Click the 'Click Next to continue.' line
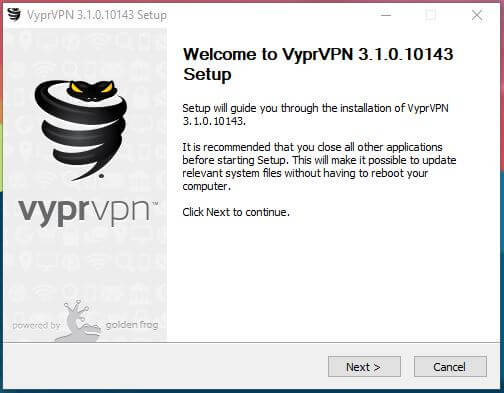Screen dimensions: 504x393 236,212
